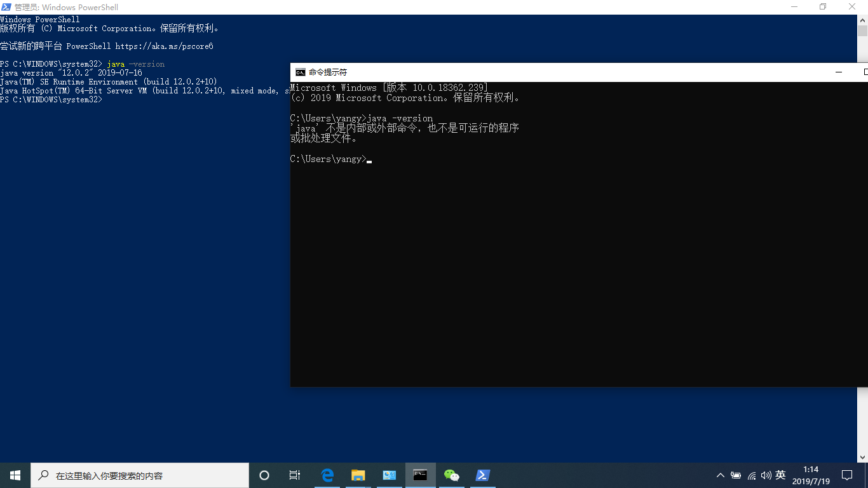Open Task View on the taskbar
Screen dimensions: 868x488
pos(295,475)
